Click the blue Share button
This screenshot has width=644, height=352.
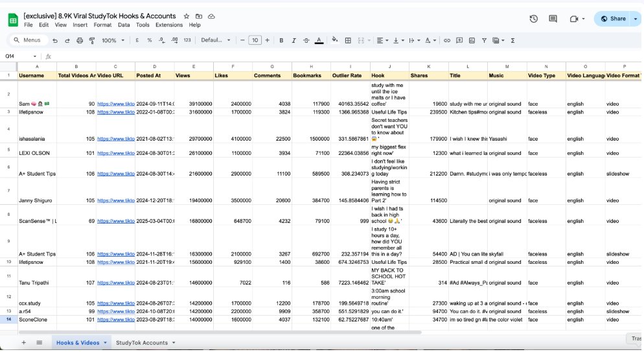(x=613, y=19)
